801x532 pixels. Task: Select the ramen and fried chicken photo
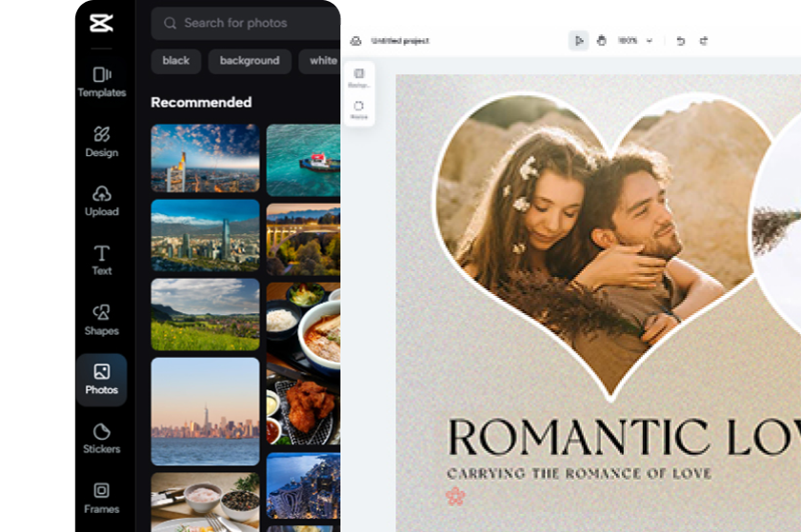click(x=304, y=364)
